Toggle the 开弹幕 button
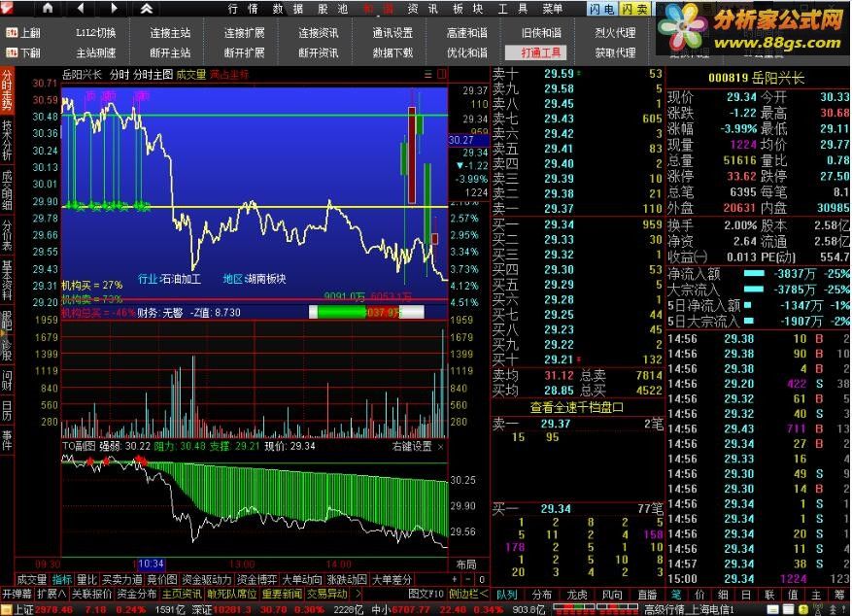852x616 pixels. click(17, 594)
